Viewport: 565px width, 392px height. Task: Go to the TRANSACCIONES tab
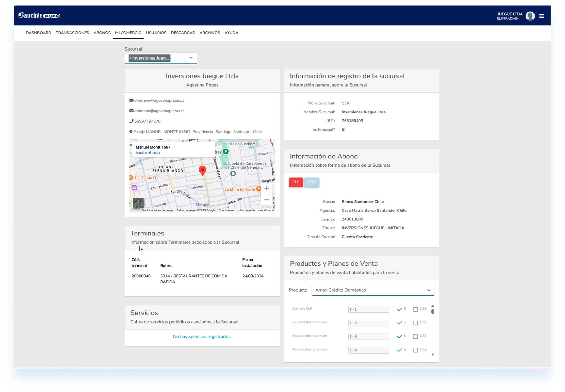click(72, 33)
